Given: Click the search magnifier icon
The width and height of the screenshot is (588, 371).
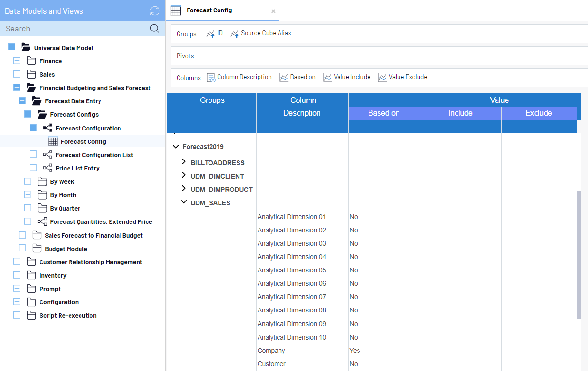Looking at the screenshot, I should [x=155, y=29].
